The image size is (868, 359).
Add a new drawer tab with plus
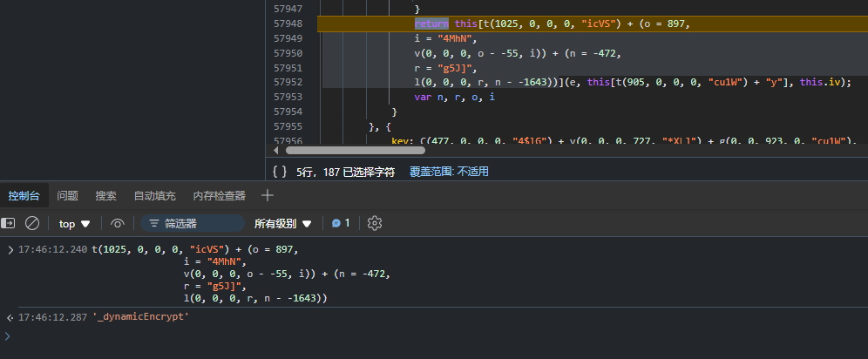point(268,195)
